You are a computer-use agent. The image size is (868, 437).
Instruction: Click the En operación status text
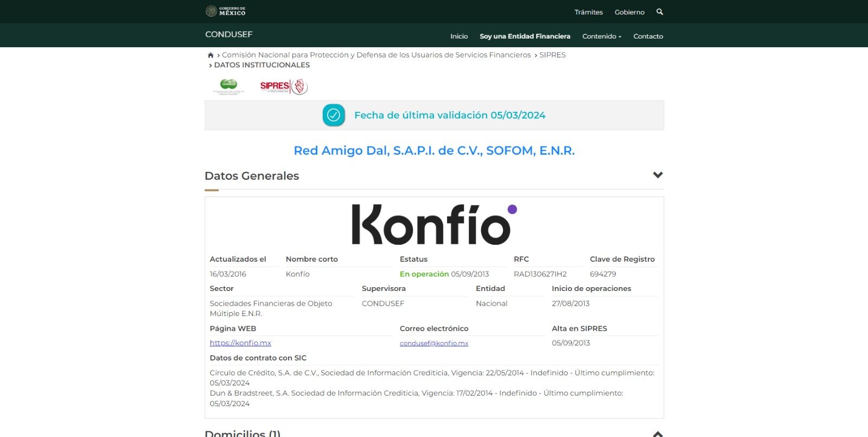pyautogui.click(x=424, y=274)
